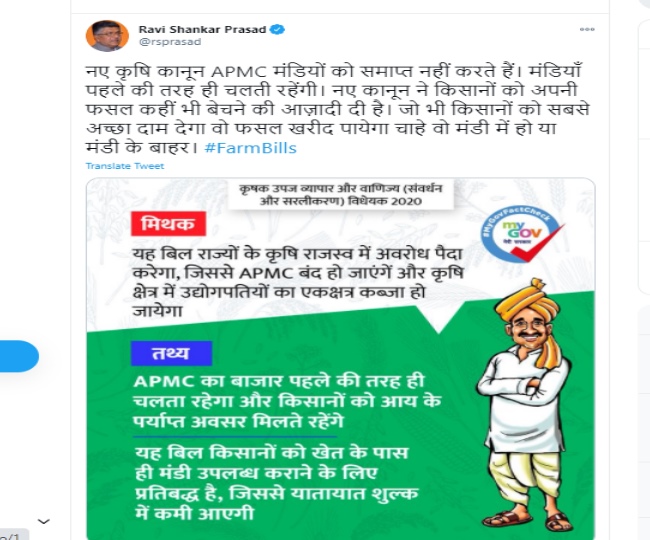650x540 pixels.
Task: Click the myth paragraph starting यह बिल राज्यों
Action: [x=298, y=282]
